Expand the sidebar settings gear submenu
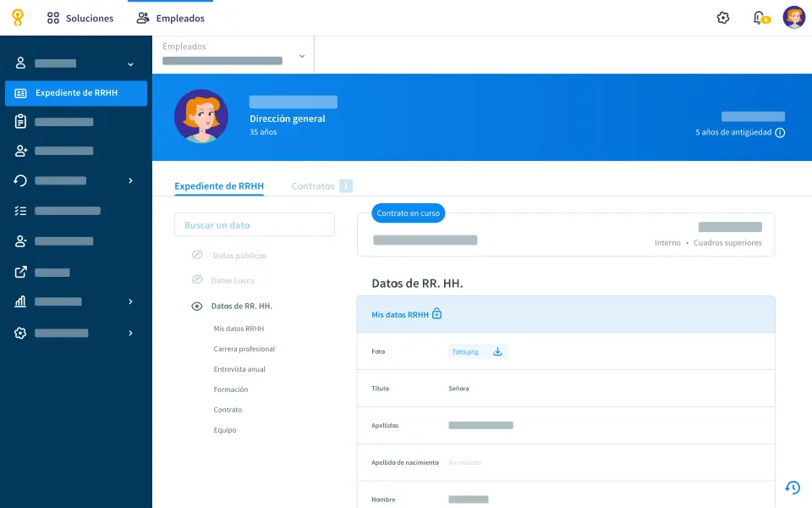 [130, 334]
